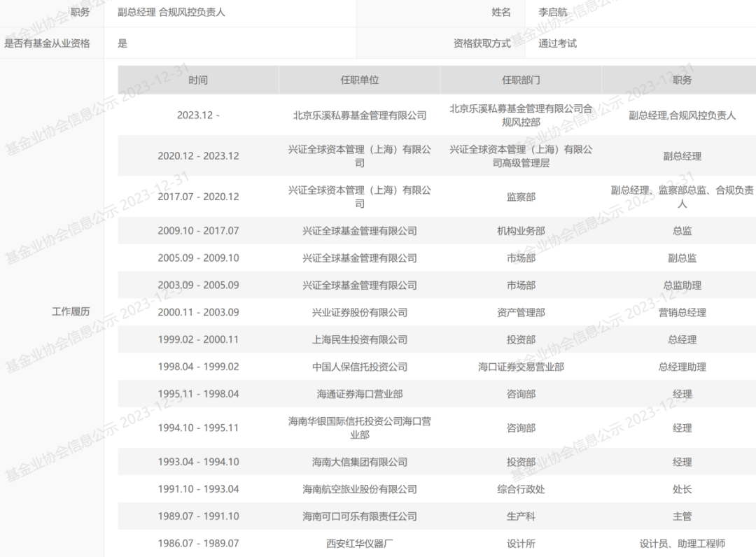Click the 机构业务部 department cell
This screenshot has width=756, height=557.
521,231
